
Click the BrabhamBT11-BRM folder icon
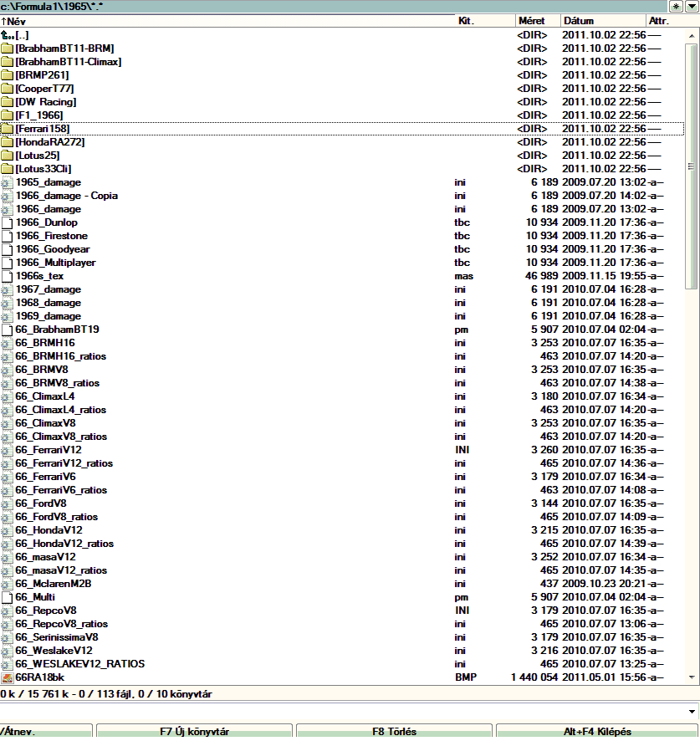tap(7, 49)
